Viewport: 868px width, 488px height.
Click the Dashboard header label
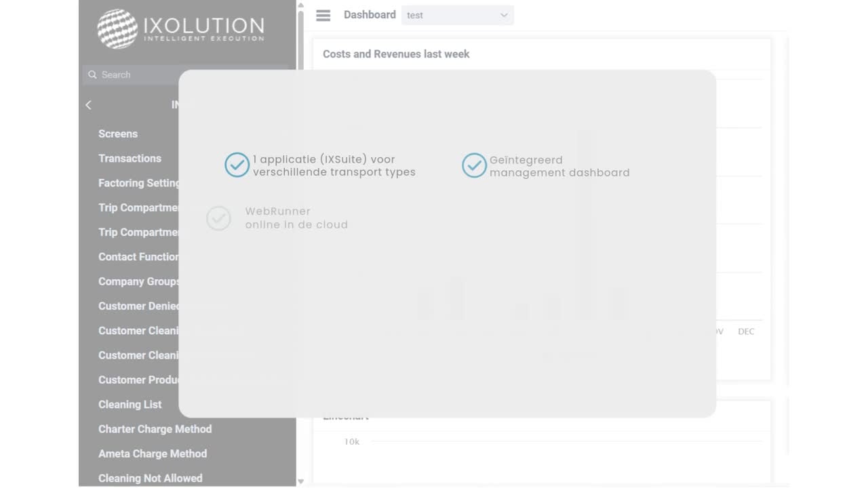pos(370,14)
